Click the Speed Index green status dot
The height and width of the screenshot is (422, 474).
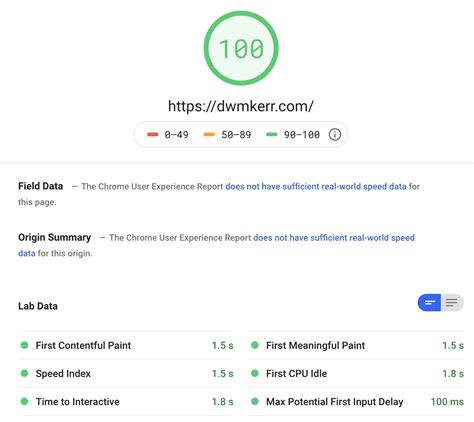[24, 373]
